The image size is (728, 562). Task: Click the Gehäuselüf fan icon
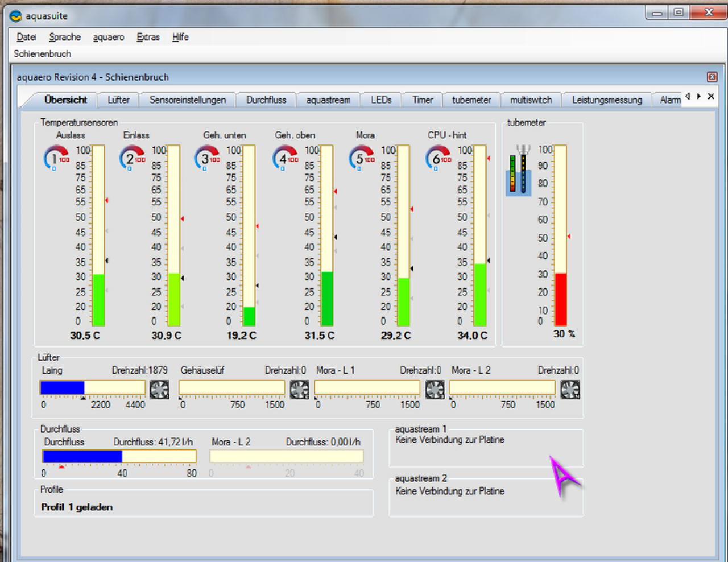300,389
